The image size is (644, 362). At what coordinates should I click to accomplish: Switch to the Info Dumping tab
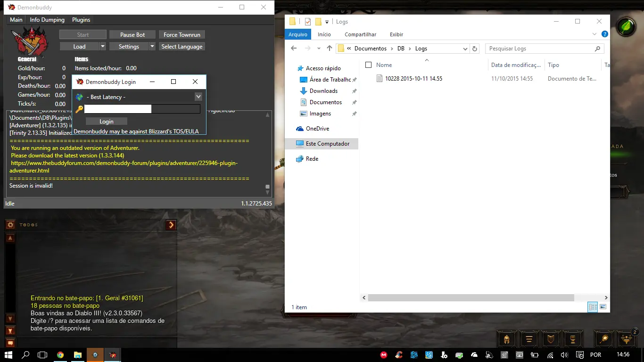tap(47, 20)
